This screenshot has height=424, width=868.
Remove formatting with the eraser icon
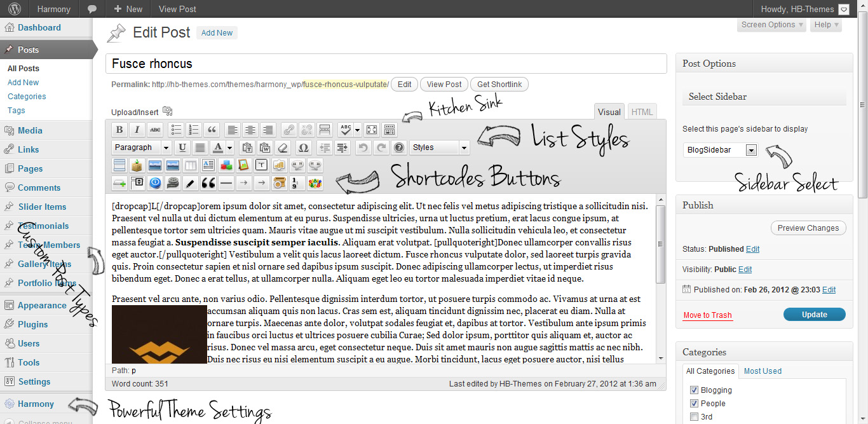click(283, 147)
